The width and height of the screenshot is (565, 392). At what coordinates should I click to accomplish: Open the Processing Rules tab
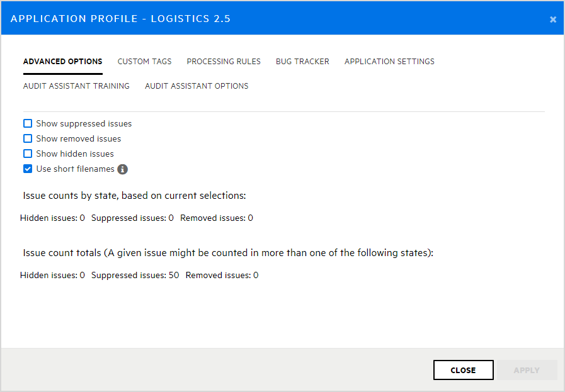(x=224, y=62)
